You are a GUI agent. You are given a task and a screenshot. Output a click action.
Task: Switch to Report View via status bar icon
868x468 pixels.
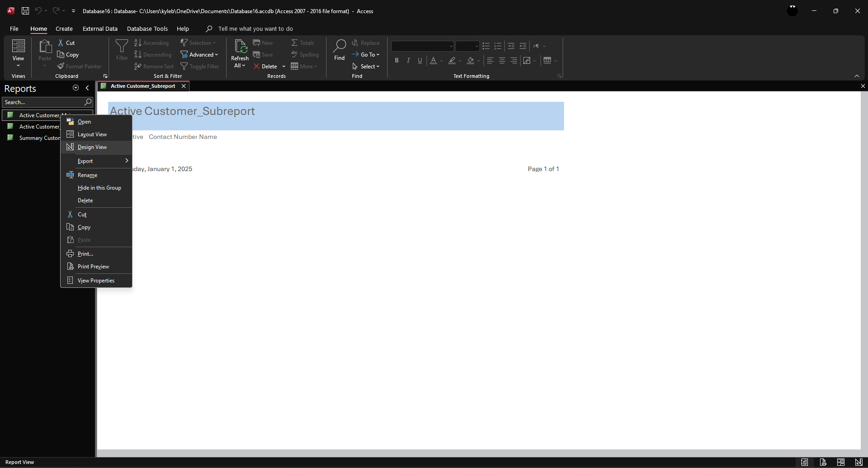tap(805, 462)
